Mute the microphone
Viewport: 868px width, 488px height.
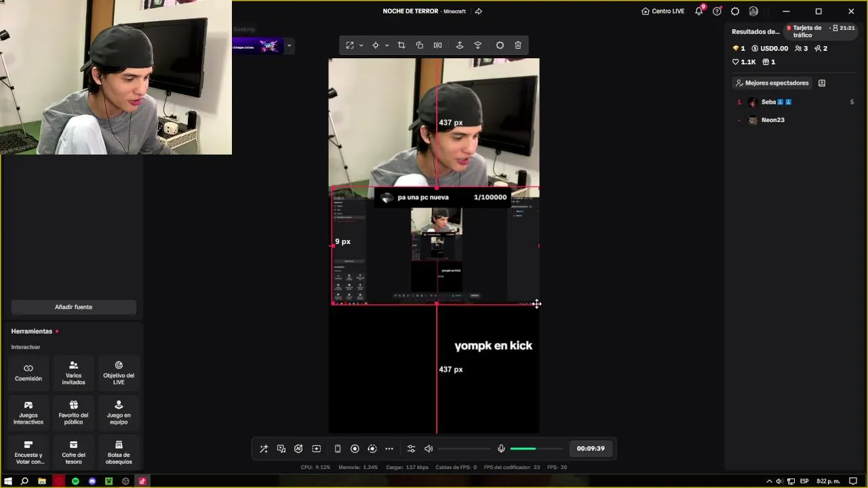tap(501, 449)
